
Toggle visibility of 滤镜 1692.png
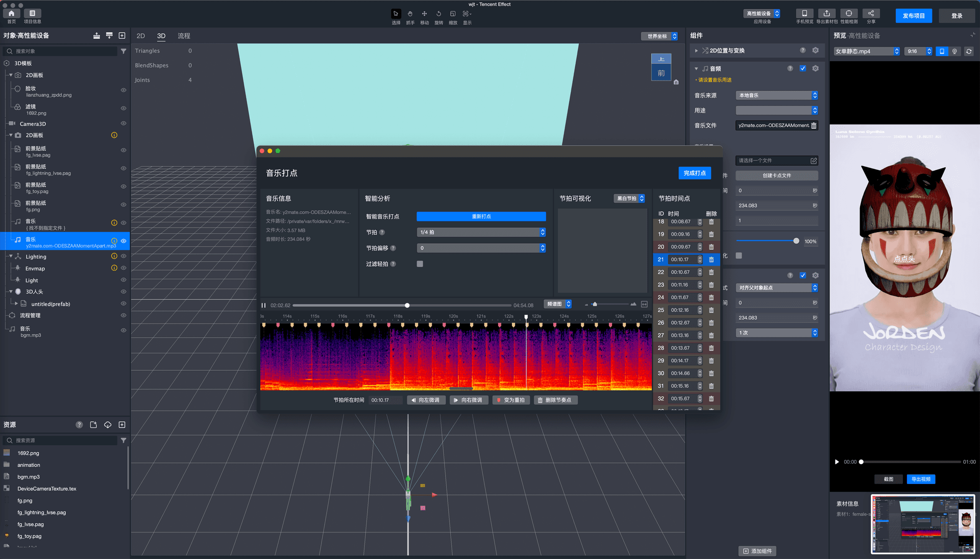coord(123,109)
